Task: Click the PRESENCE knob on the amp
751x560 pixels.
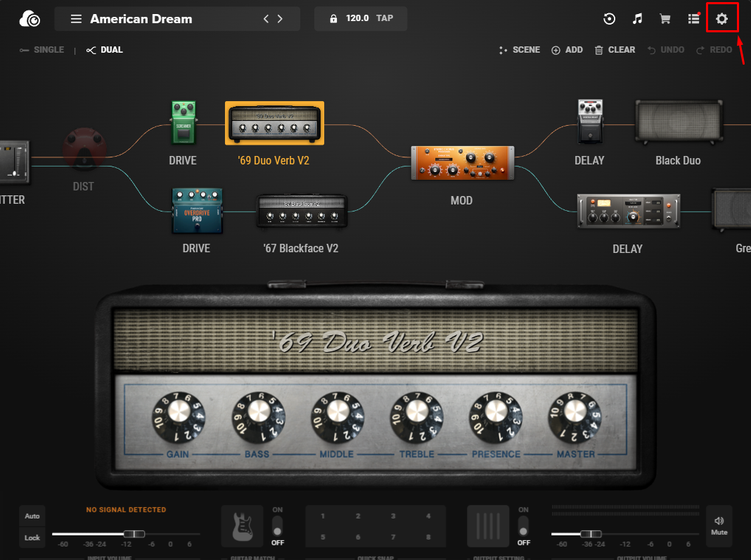Action: click(x=496, y=416)
